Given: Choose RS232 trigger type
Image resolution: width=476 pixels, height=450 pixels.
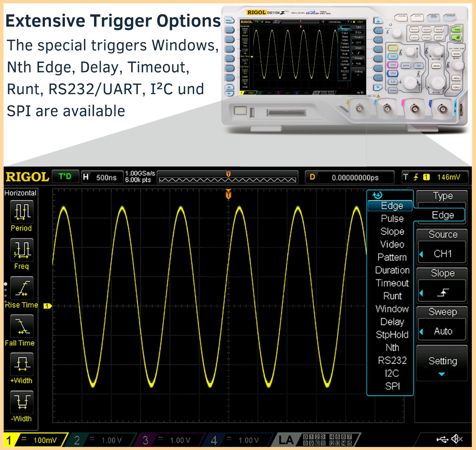Looking at the screenshot, I should click(x=392, y=360).
